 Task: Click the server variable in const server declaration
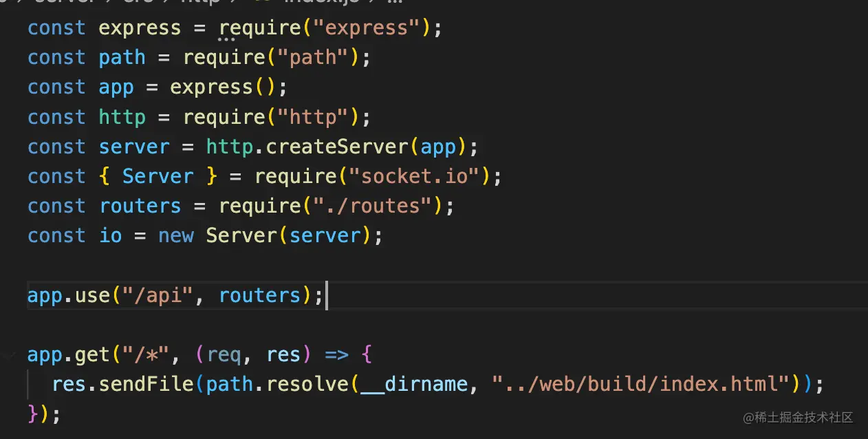tap(134, 147)
